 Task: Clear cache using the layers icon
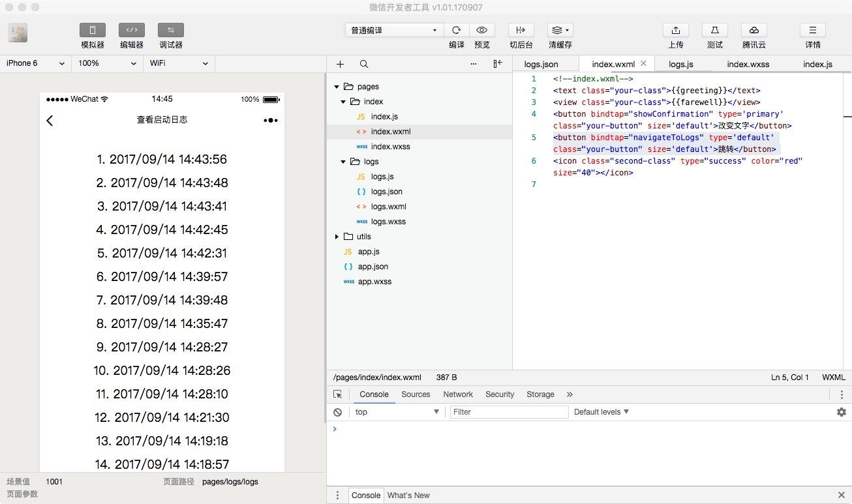(x=560, y=30)
